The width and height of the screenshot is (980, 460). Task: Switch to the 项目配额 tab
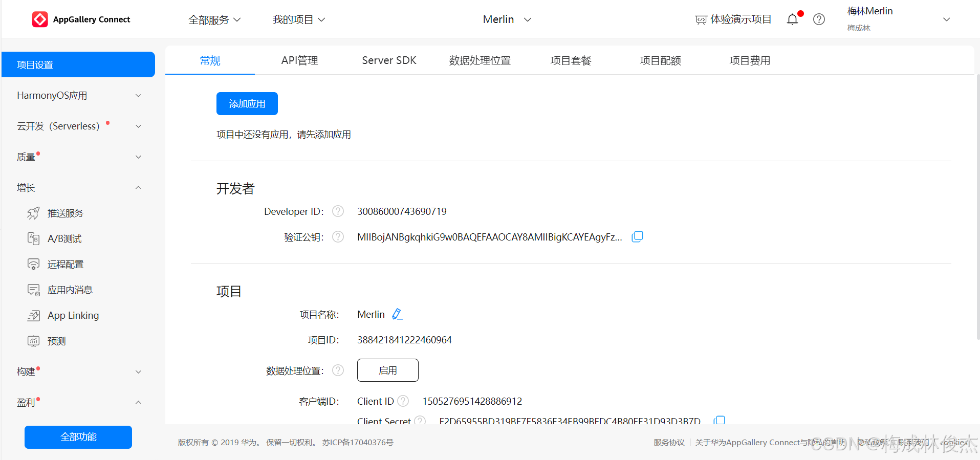660,60
